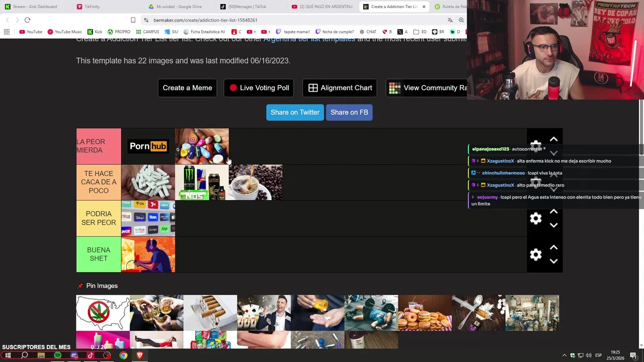Open the notifications center icon in system tray
This screenshot has width=644, height=362.
click(x=633, y=355)
